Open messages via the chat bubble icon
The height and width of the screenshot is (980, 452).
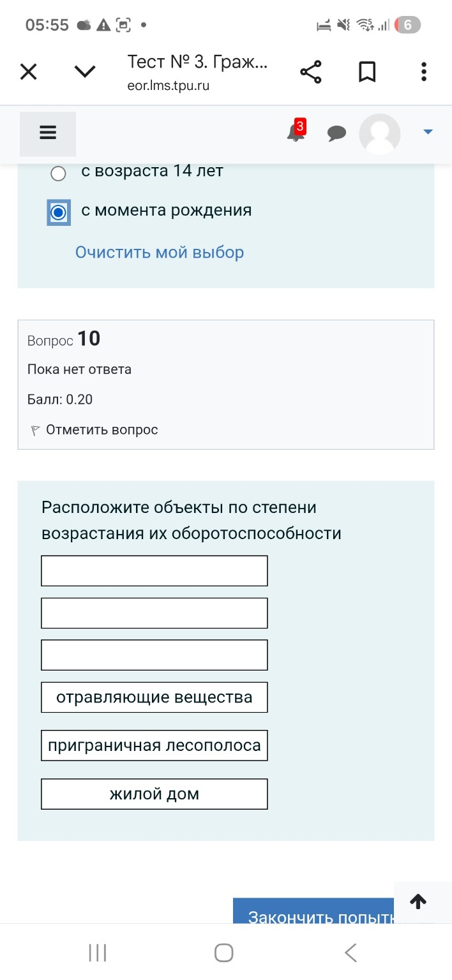(336, 134)
